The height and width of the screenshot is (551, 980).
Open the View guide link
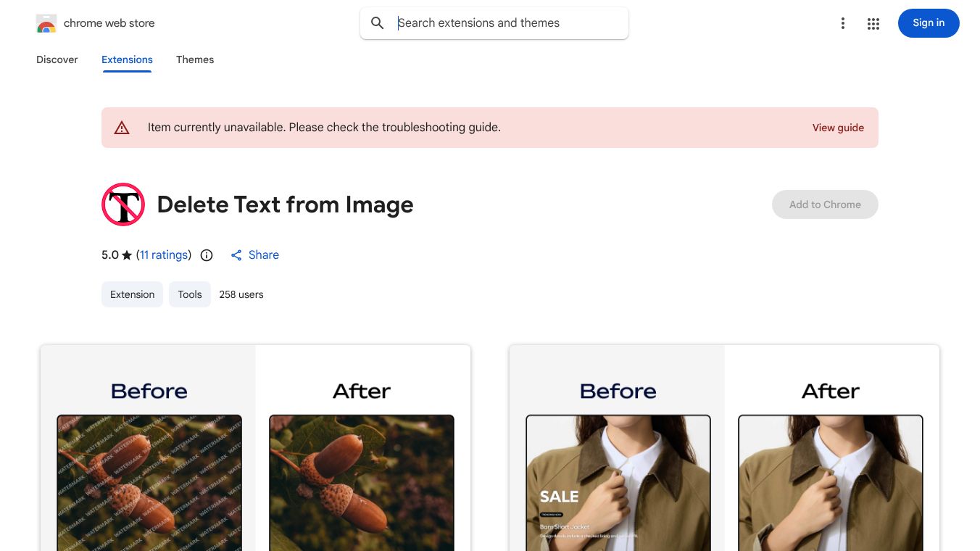coord(838,128)
